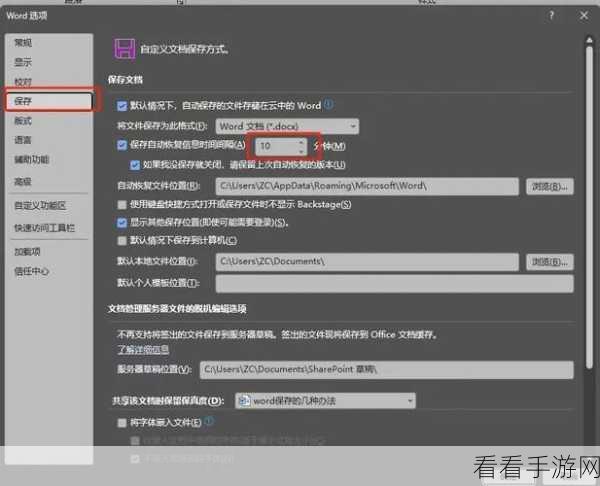Enable 默认情况下保存到计算机 checkbox
The height and width of the screenshot is (486, 600).
122,240
